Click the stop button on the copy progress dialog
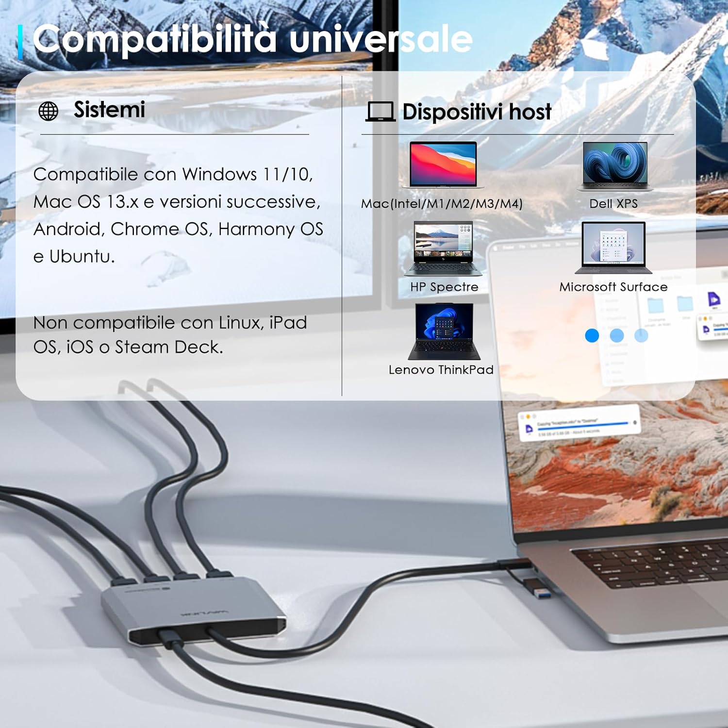The width and height of the screenshot is (728, 728). pyautogui.click(x=634, y=423)
